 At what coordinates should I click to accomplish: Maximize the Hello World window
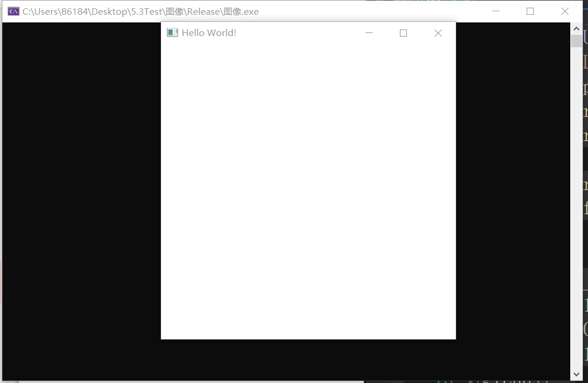coord(403,33)
